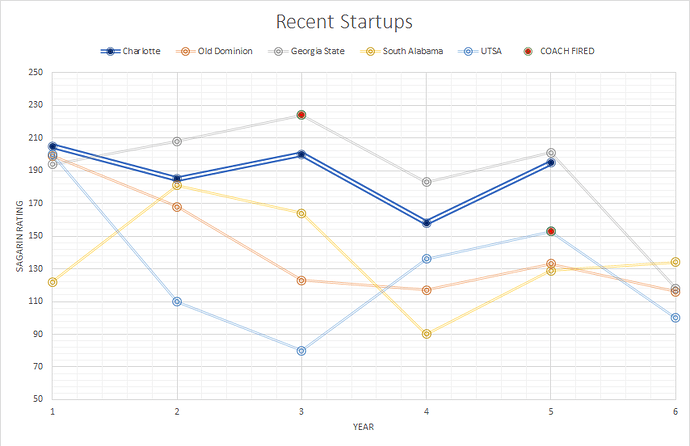The image size is (690, 446).
Task: Click the "YEAR" horizontal axis title
Action: tap(364, 427)
